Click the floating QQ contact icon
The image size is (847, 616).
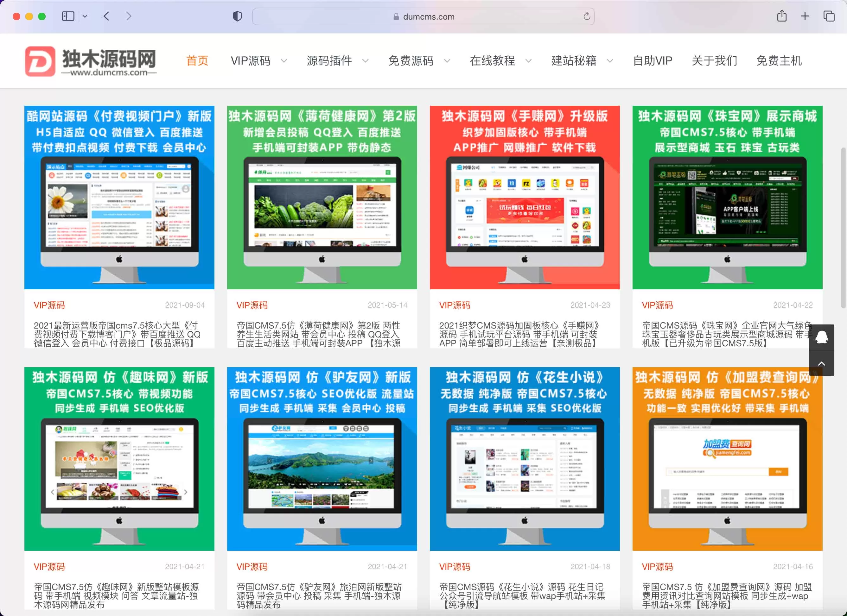click(x=822, y=337)
